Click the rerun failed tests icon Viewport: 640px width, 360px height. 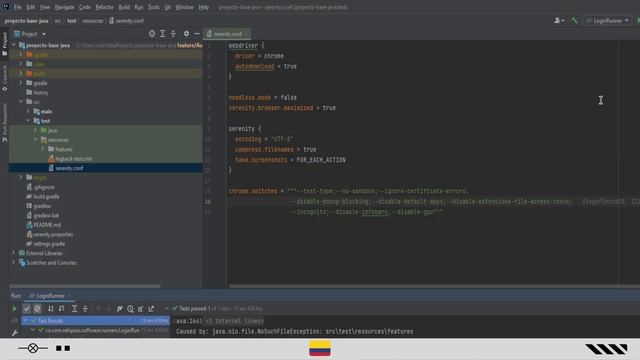pyautogui.click(x=120, y=309)
